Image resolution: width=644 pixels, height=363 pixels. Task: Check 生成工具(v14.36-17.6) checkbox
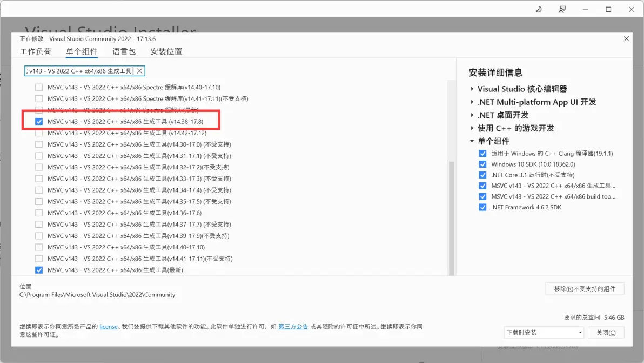pyautogui.click(x=38, y=213)
